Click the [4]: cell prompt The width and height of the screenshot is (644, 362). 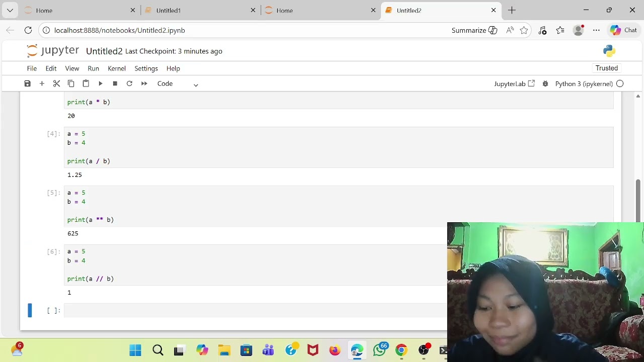click(x=53, y=134)
